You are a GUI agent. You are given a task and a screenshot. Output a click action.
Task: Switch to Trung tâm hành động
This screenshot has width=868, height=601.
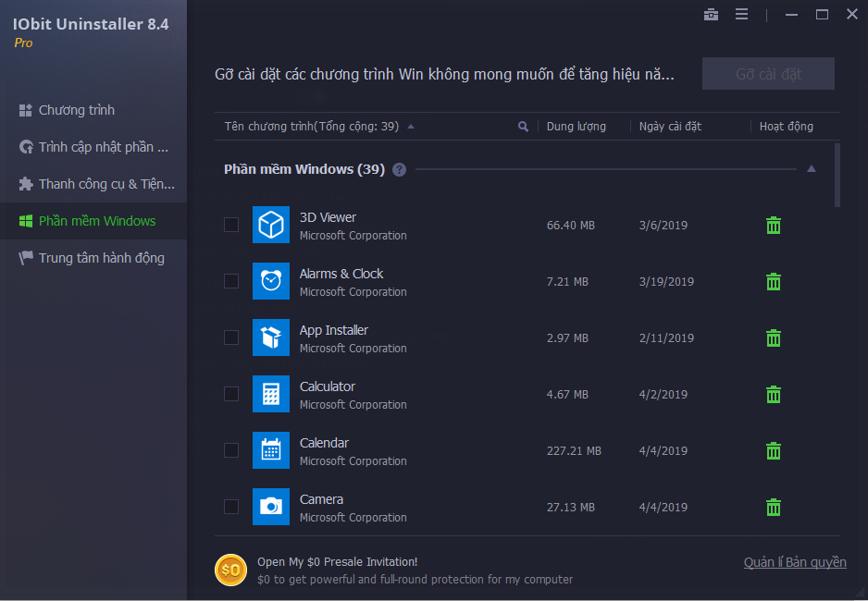pyautogui.click(x=101, y=258)
